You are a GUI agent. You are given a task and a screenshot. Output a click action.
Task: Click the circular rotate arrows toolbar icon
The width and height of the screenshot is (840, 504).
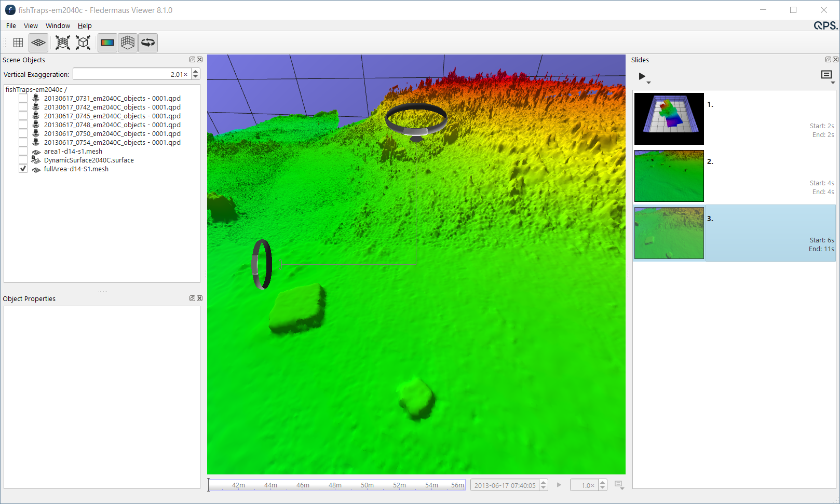click(148, 43)
